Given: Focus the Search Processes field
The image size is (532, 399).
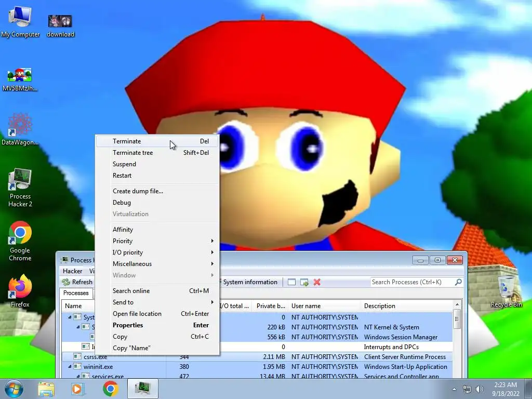Looking at the screenshot, I should pyautogui.click(x=412, y=282).
